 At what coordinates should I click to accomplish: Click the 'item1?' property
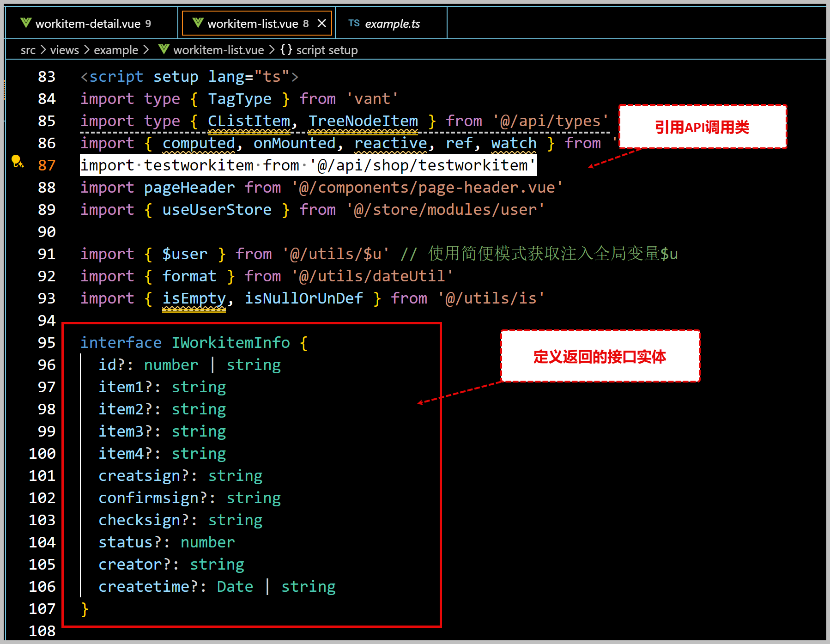tap(126, 387)
